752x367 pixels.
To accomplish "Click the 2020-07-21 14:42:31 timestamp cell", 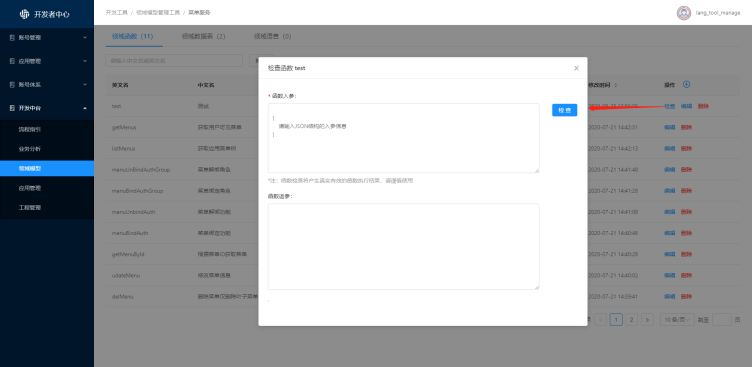I will click(612, 128).
